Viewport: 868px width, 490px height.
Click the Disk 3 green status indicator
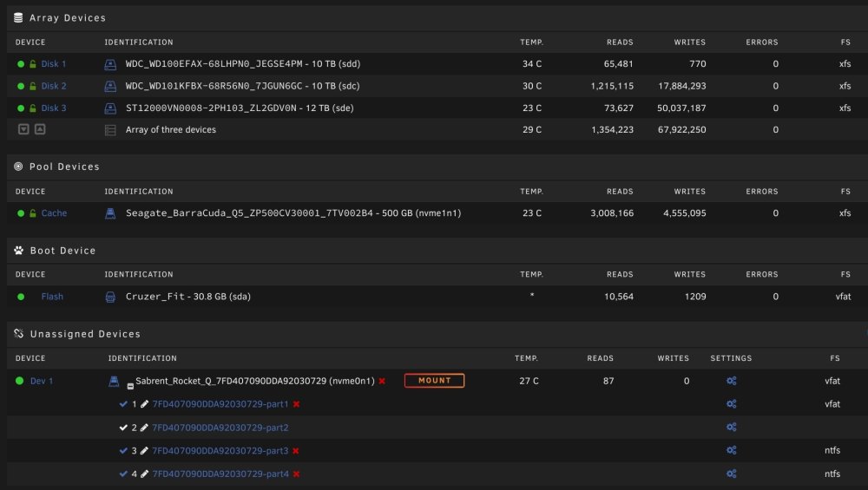21,108
